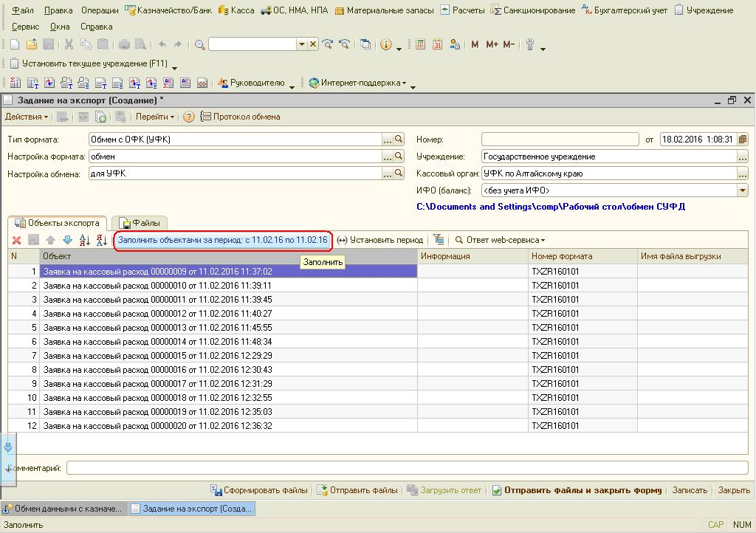Click the search magnifier icon in toolbar
756x533 pixels.
click(199, 45)
